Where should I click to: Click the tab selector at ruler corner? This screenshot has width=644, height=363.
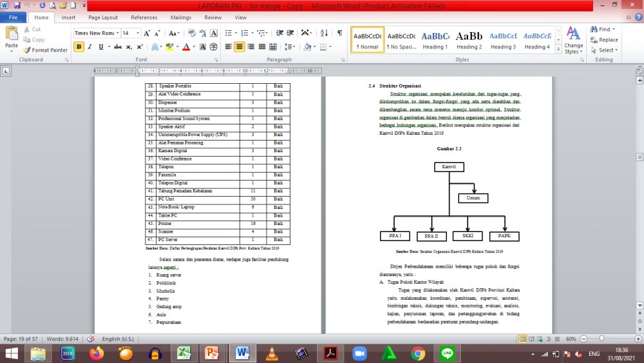click(x=6, y=71)
